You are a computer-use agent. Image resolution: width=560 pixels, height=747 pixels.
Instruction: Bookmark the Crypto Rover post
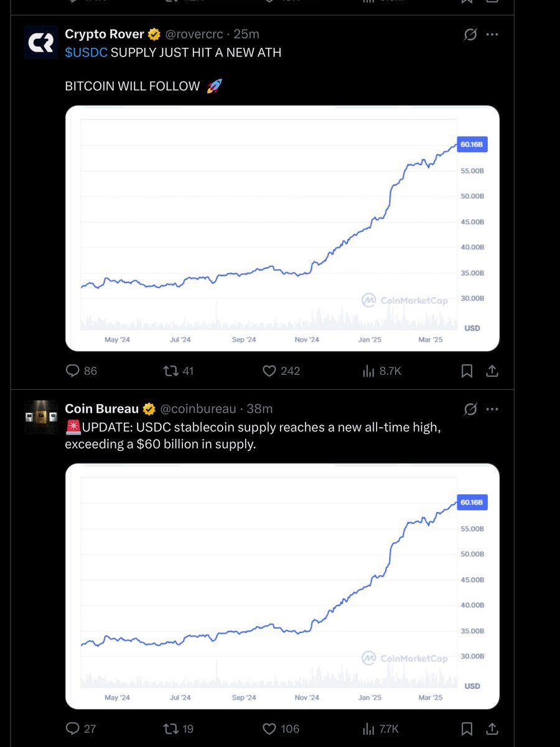coord(467,371)
